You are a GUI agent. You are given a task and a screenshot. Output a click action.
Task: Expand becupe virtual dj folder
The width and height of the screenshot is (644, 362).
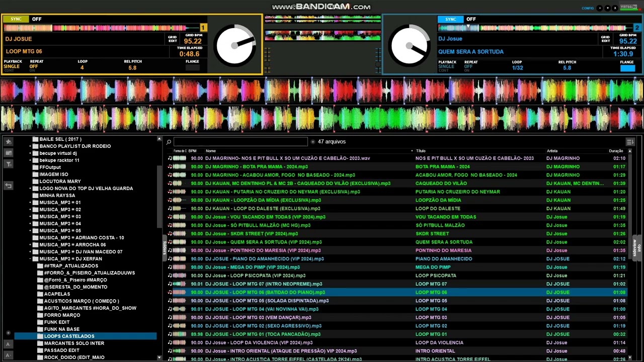[x=30, y=153]
